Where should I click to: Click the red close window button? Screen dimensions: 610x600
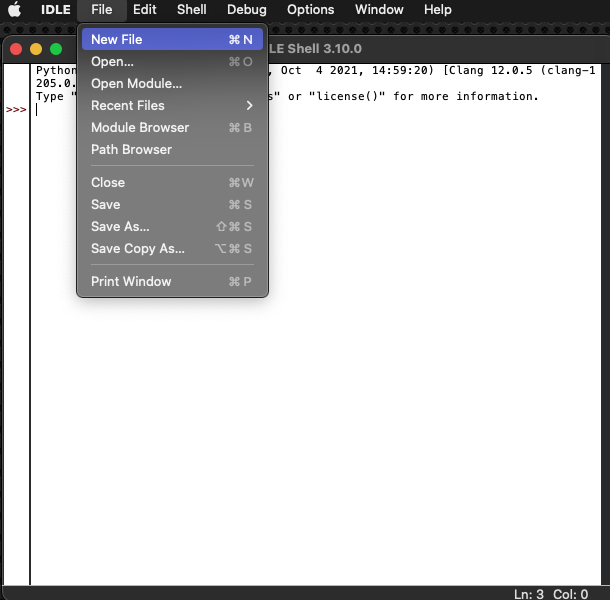pos(16,48)
